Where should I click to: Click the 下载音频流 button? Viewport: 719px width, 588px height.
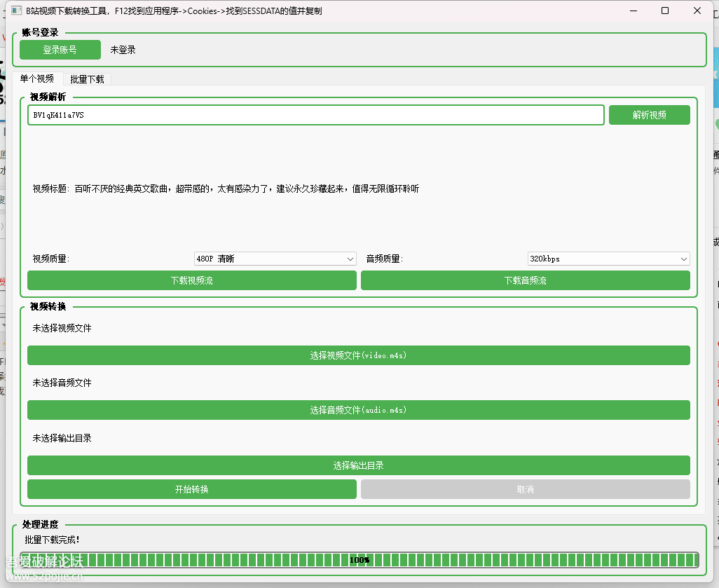click(x=525, y=280)
